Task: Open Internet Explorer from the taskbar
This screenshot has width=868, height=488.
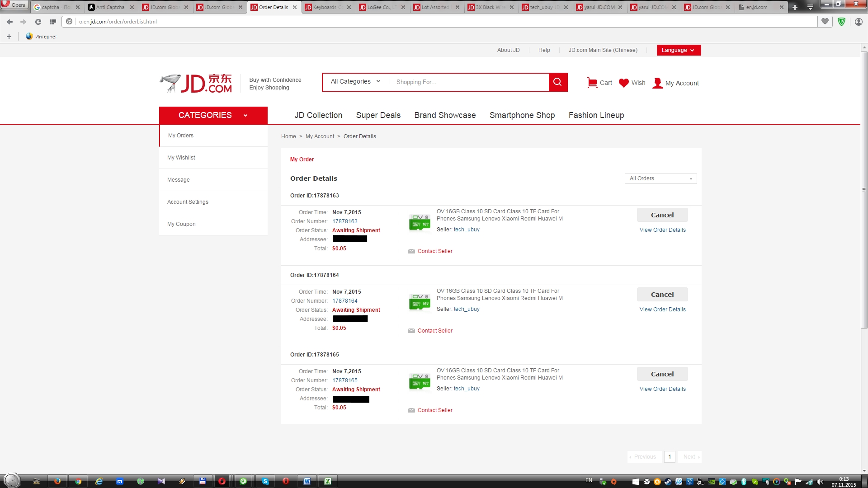Action: point(99,481)
